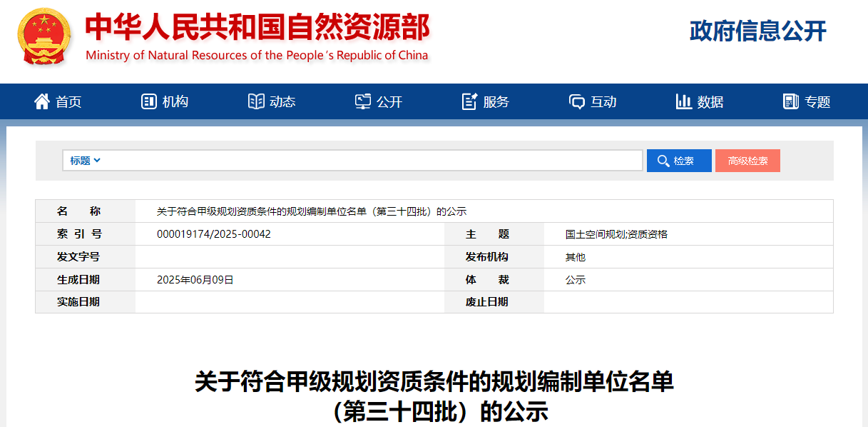Screen dimensions: 868x427
Task: Click the 中华人民共和国自然资源部 site title
Action: [257, 27]
